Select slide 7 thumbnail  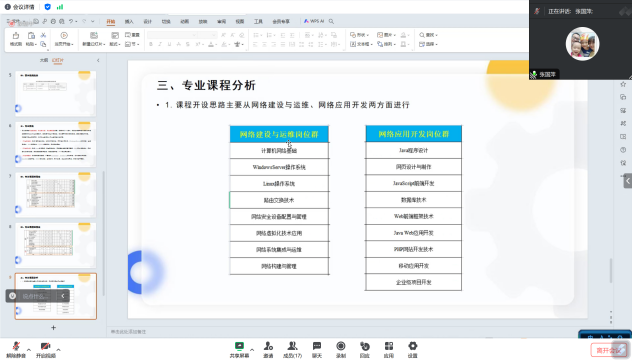(56, 195)
